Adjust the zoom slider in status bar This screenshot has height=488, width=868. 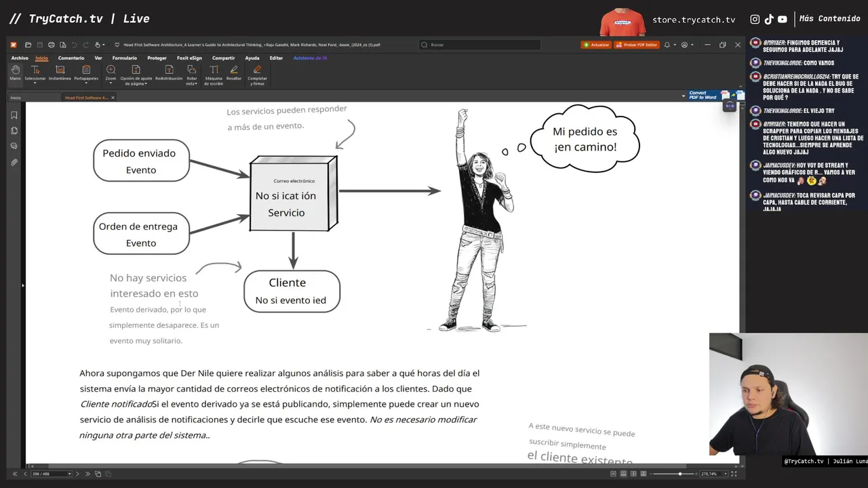point(680,474)
